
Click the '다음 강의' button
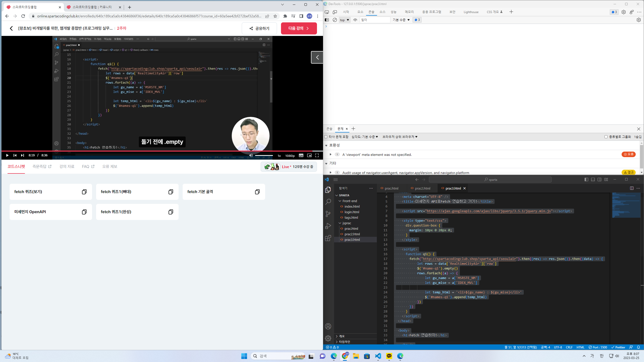[299, 28]
